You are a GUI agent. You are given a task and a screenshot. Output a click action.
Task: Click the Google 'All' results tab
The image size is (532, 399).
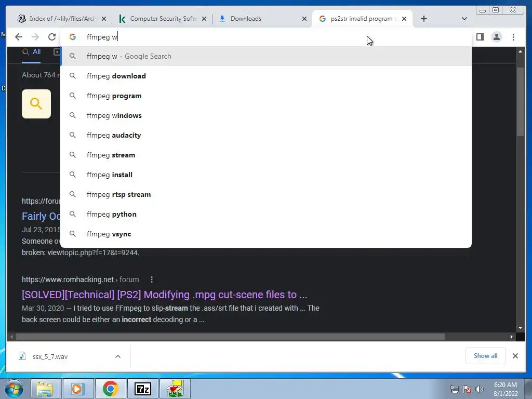(31, 52)
